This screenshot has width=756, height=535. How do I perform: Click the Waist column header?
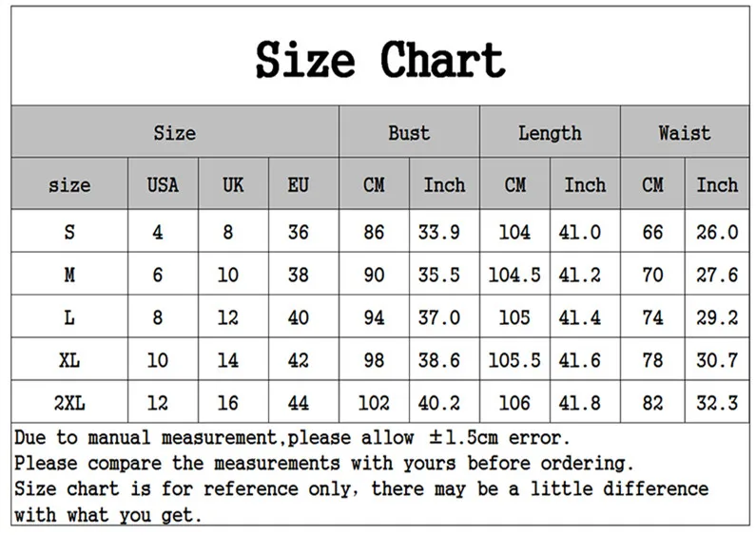[684, 133]
